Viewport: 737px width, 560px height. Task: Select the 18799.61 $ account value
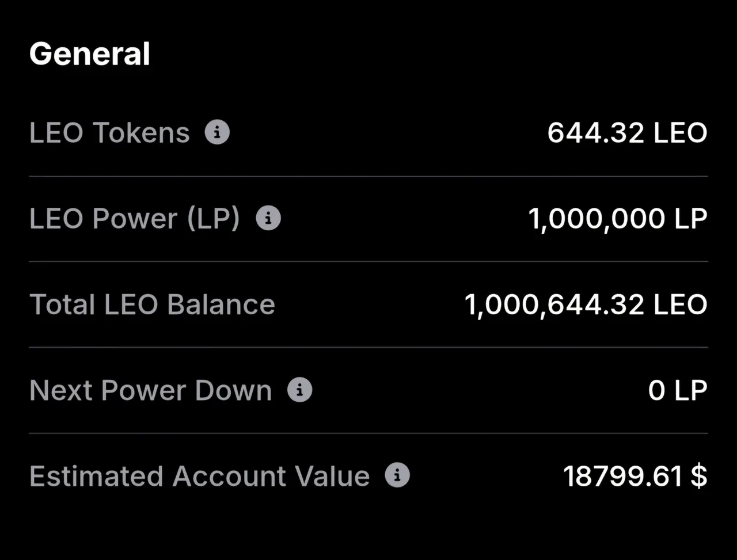pos(635,476)
